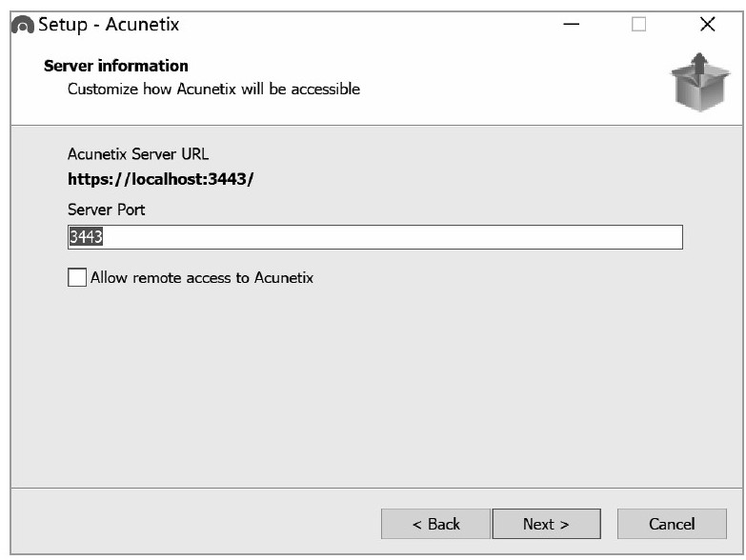Click the installer box icon with arrow
The height and width of the screenshot is (560, 746).
pos(700,82)
